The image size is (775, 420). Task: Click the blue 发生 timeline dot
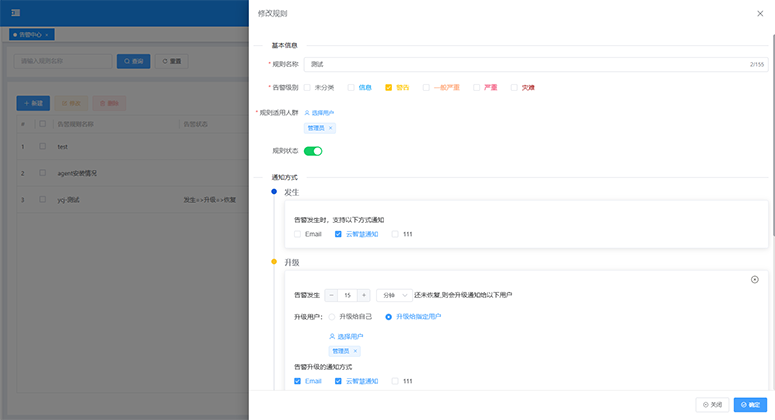coord(274,192)
